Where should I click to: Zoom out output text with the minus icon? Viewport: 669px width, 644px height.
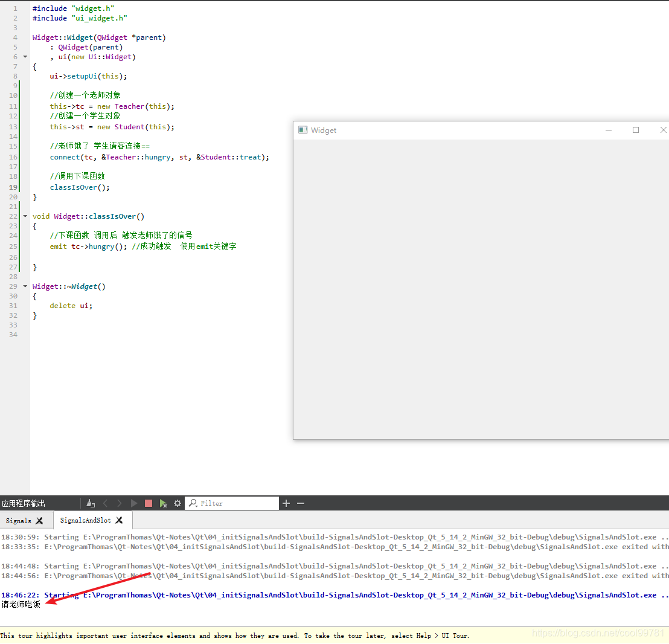coord(301,503)
